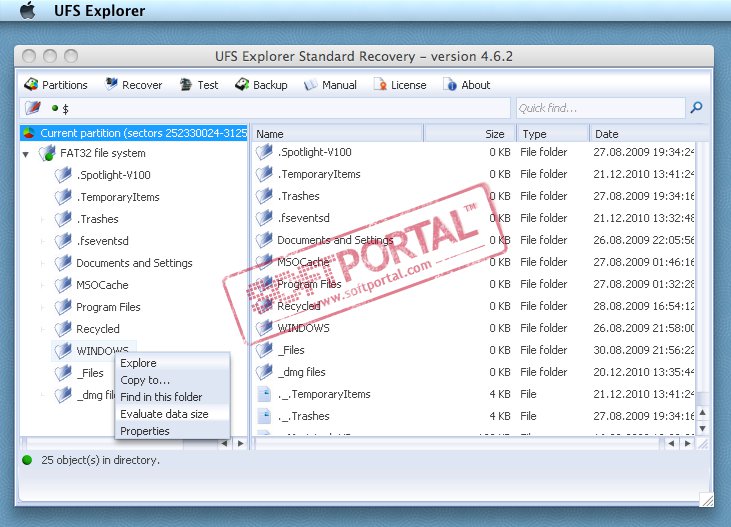Select MSOCache row in file list
This screenshot has width=731, height=527.
tap(475, 262)
